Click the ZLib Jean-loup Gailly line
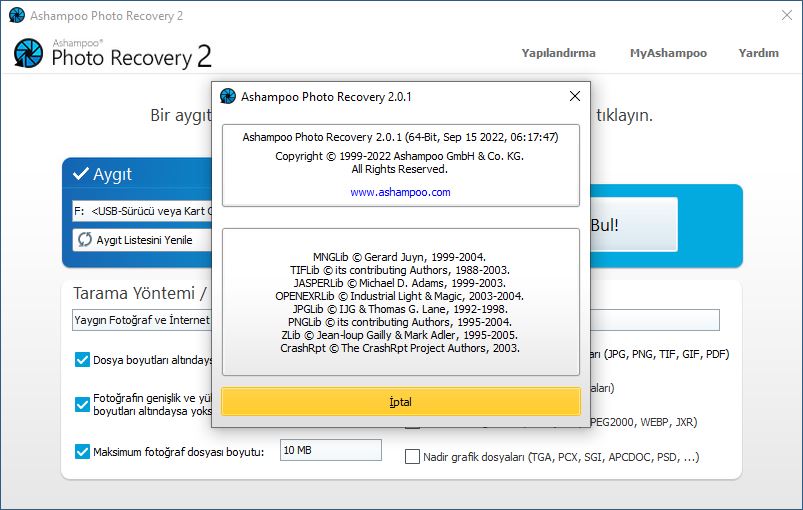 tap(399, 335)
